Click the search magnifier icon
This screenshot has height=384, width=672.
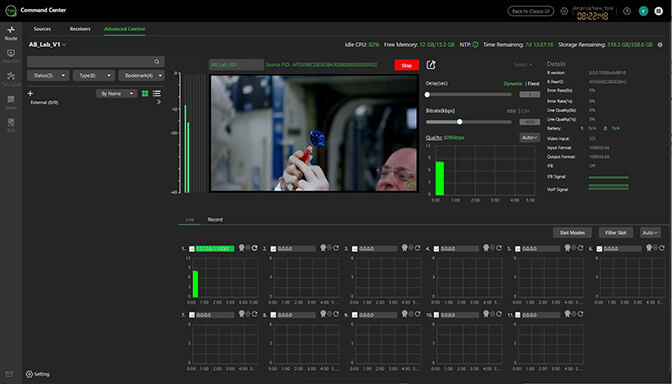coord(157,62)
